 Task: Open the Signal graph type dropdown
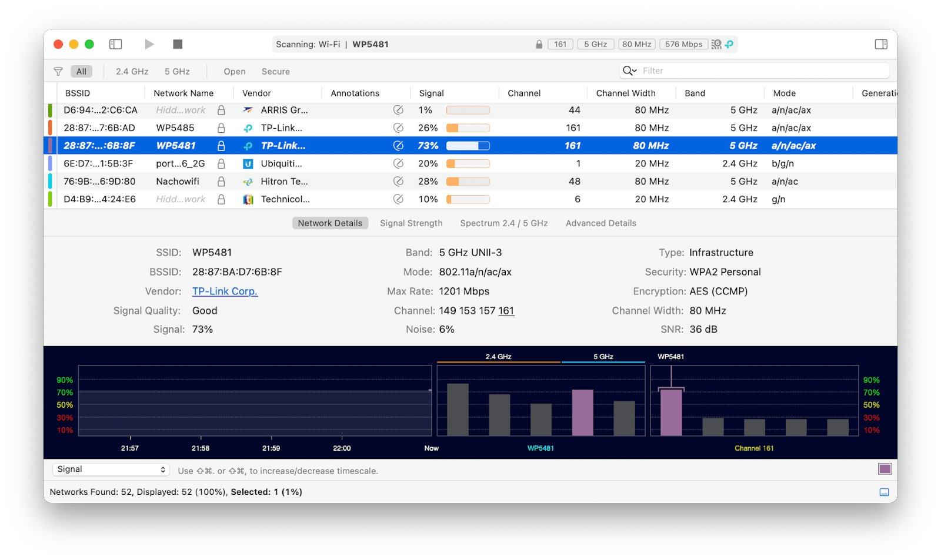pos(111,470)
